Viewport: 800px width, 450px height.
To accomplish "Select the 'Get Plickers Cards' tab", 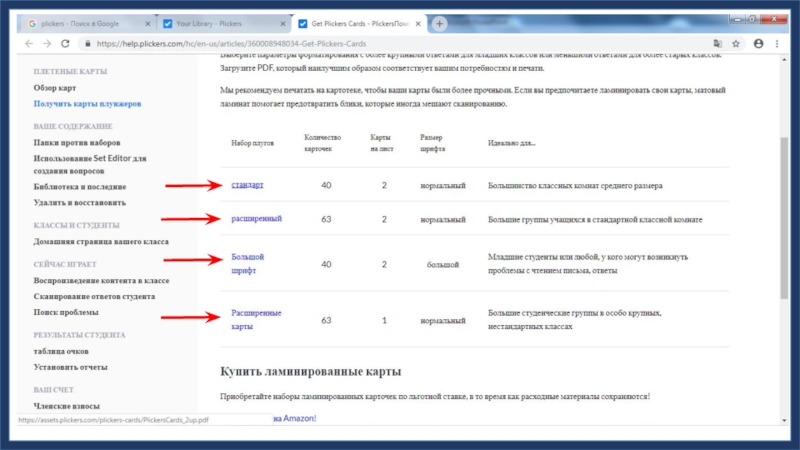I will coord(360,23).
